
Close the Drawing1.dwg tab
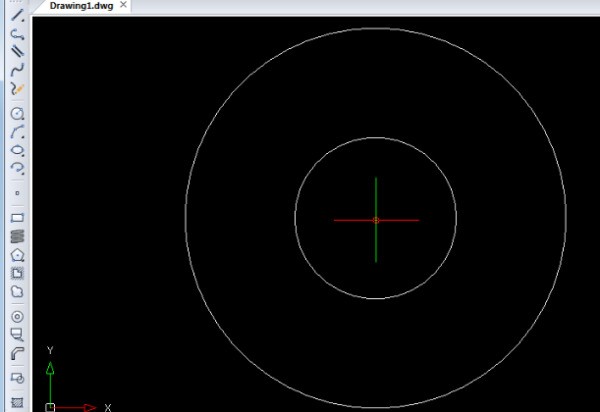[123, 6]
